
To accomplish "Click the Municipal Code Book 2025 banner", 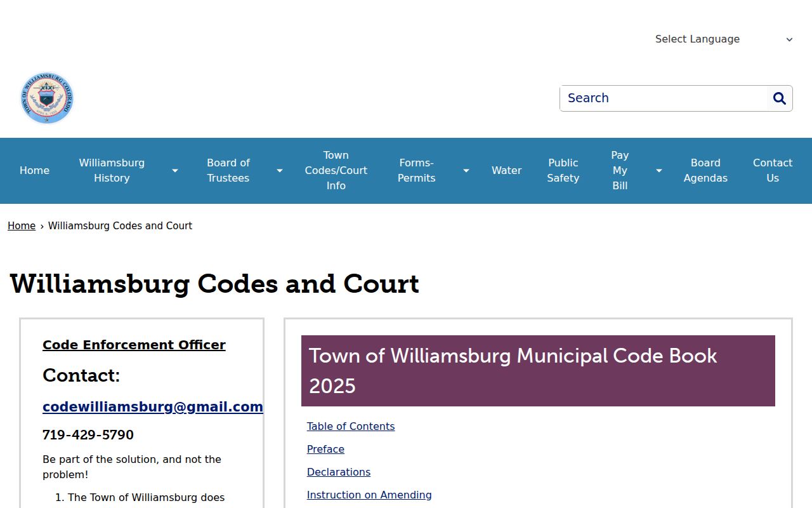I will (538, 371).
